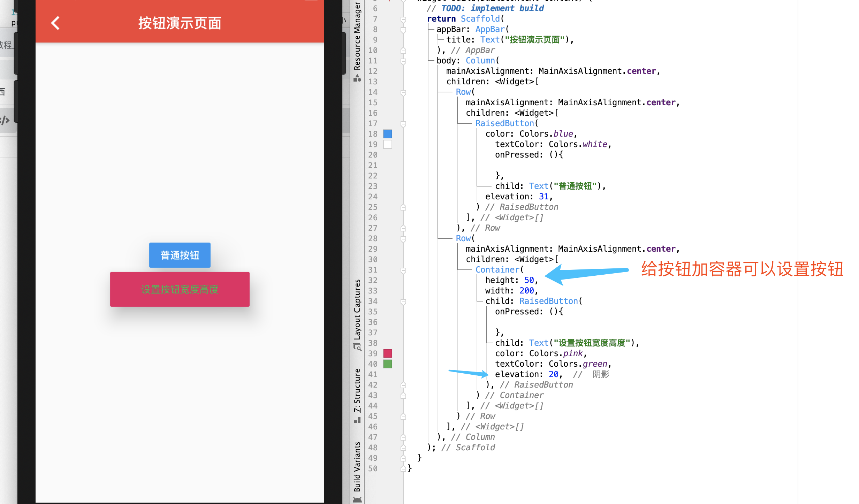Switch to the Z: Structure tab
The width and height of the screenshot is (859, 504).
click(x=357, y=390)
